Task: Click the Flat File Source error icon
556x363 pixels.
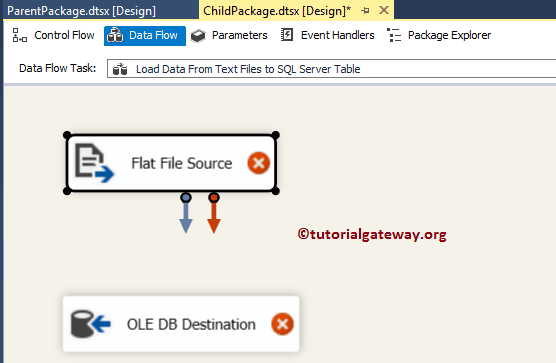Action: pyautogui.click(x=258, y=163)
